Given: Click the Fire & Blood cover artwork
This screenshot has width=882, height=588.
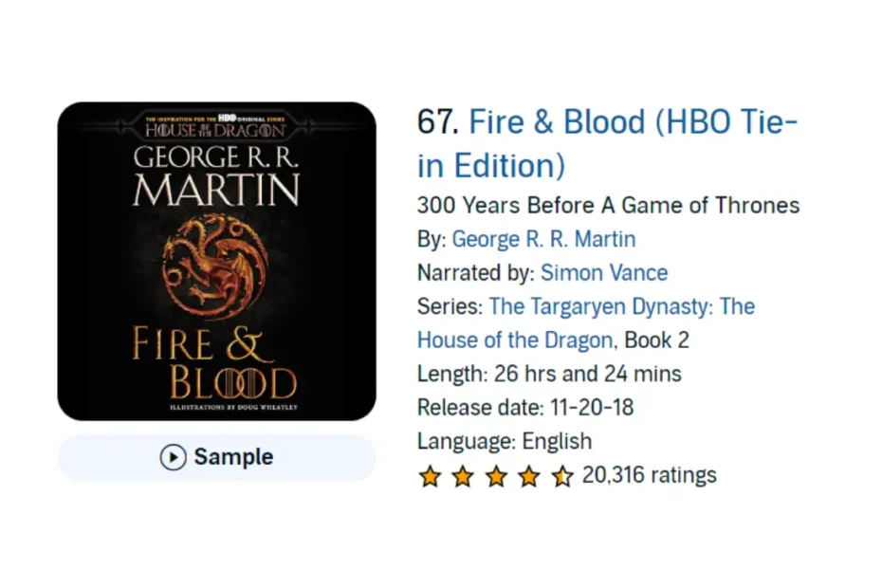Looking at the screenshot, I should pyautogui.click(x=216, y=260).
